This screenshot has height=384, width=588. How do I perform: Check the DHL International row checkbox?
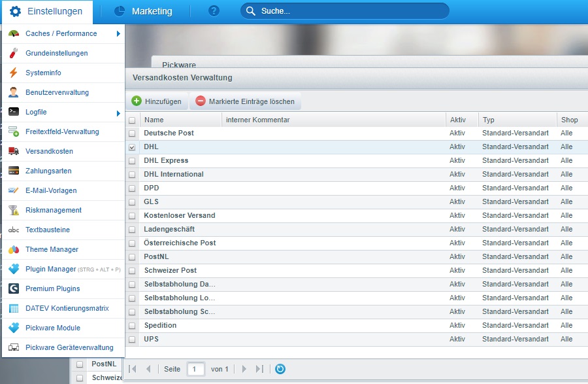click(x=132, y=175)
